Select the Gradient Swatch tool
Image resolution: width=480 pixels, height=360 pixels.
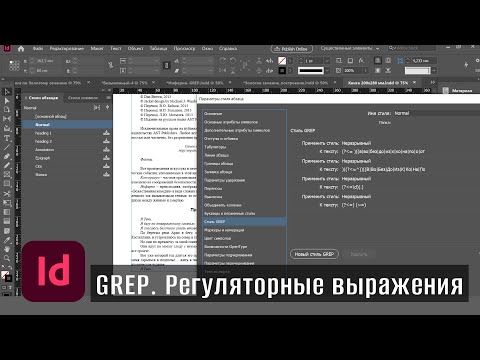[x=7, y=212]
